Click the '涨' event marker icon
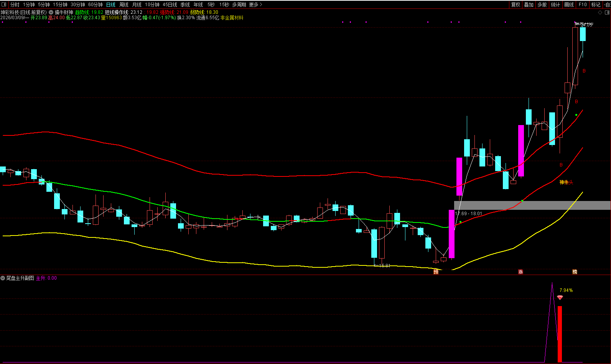 click(x=521, y=272)
